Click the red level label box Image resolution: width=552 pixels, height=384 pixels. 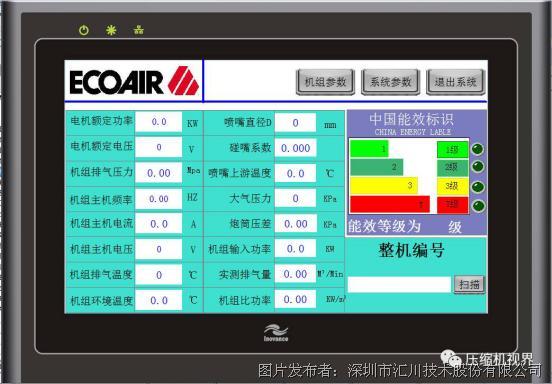(x=452, y=205)
